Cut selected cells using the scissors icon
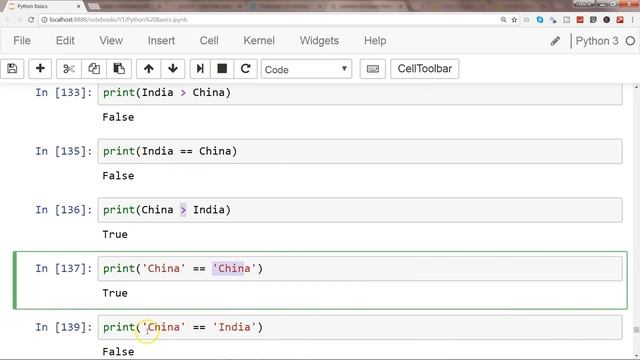 [69, 69]
